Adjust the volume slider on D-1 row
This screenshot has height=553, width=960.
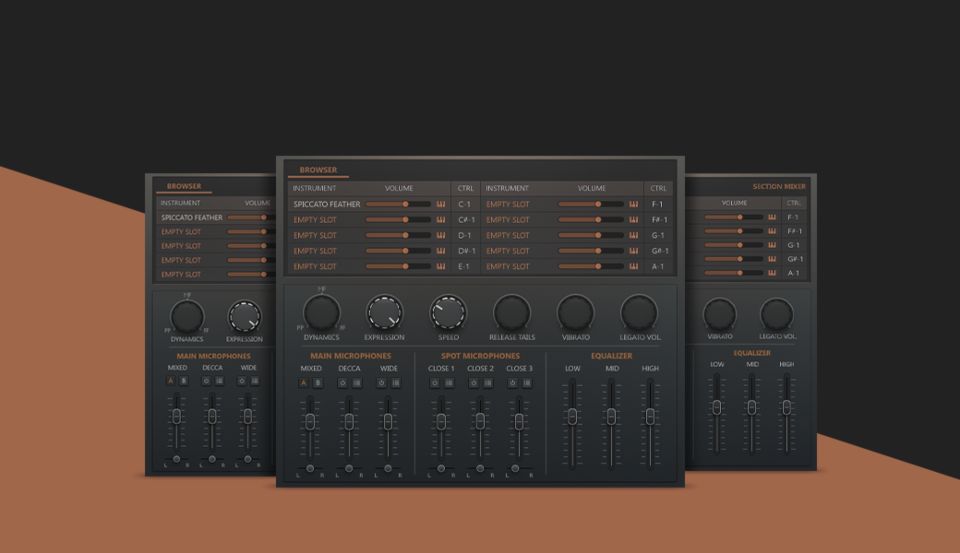point(398,235)
